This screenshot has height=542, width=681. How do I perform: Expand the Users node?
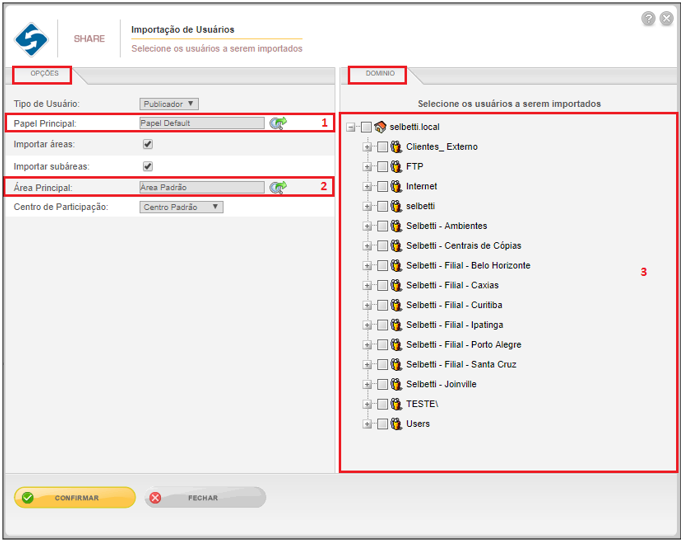(x=367, y=424)
